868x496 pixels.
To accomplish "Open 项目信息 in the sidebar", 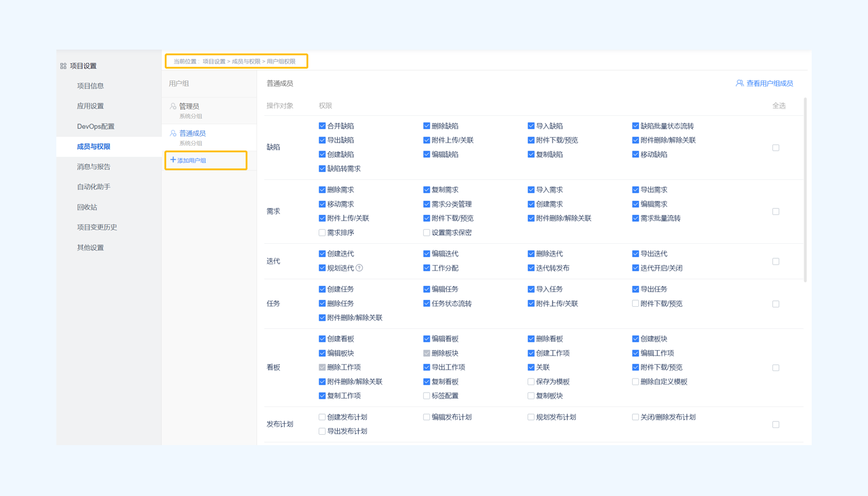I will click(x=90, y=86).
